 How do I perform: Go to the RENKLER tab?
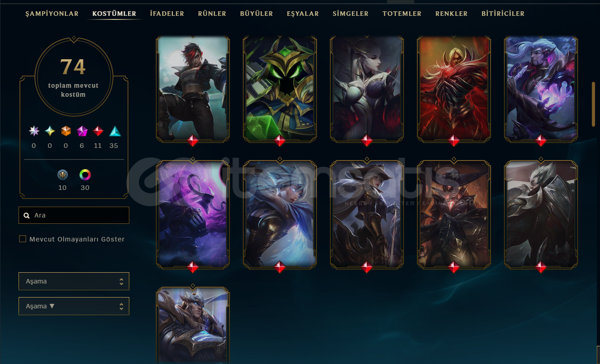click(451, 14)
